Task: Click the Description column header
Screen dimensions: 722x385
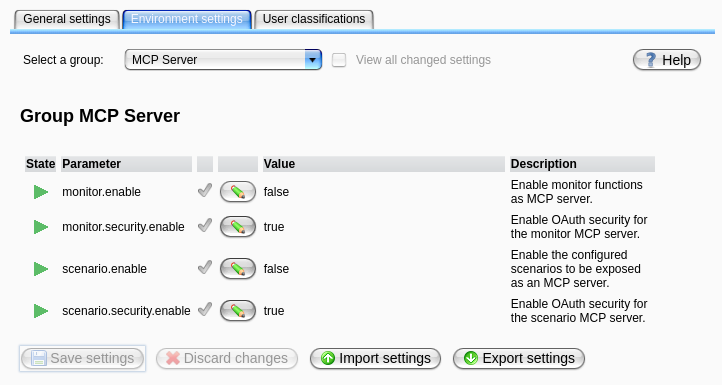Action: 582,164
